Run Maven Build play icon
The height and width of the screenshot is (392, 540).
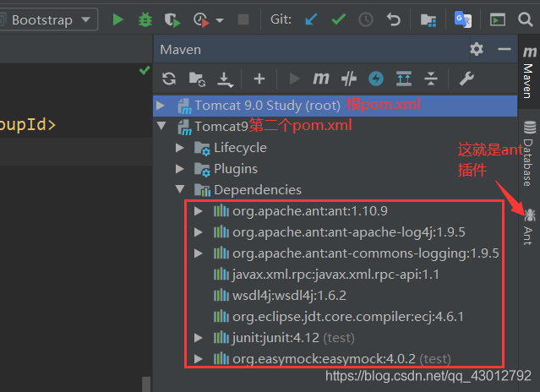(294, 79)
